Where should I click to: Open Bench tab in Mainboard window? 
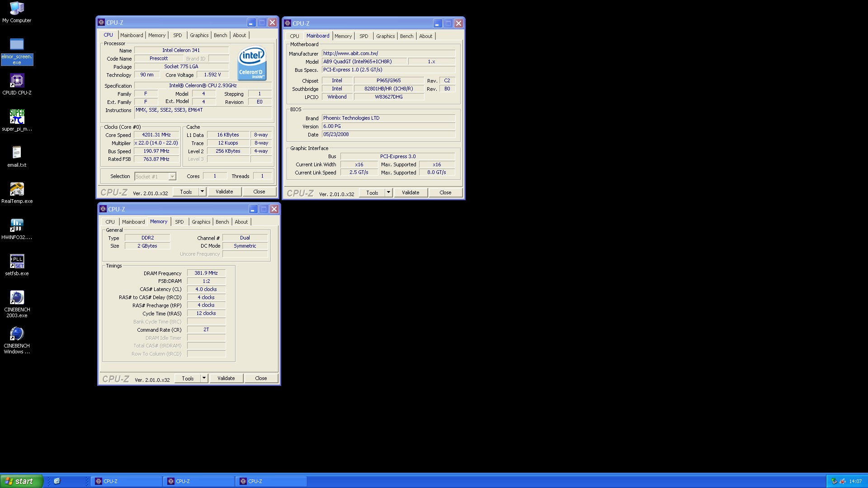tap(407, 36)
